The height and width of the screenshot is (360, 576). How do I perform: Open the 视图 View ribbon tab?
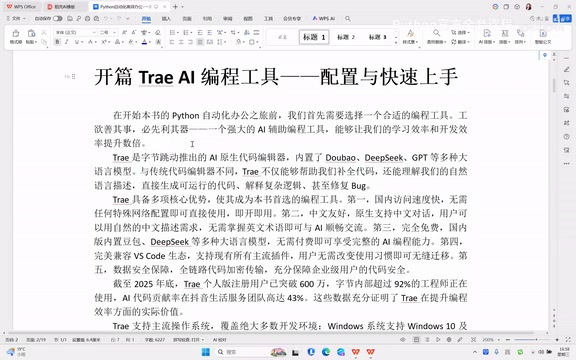248,18
